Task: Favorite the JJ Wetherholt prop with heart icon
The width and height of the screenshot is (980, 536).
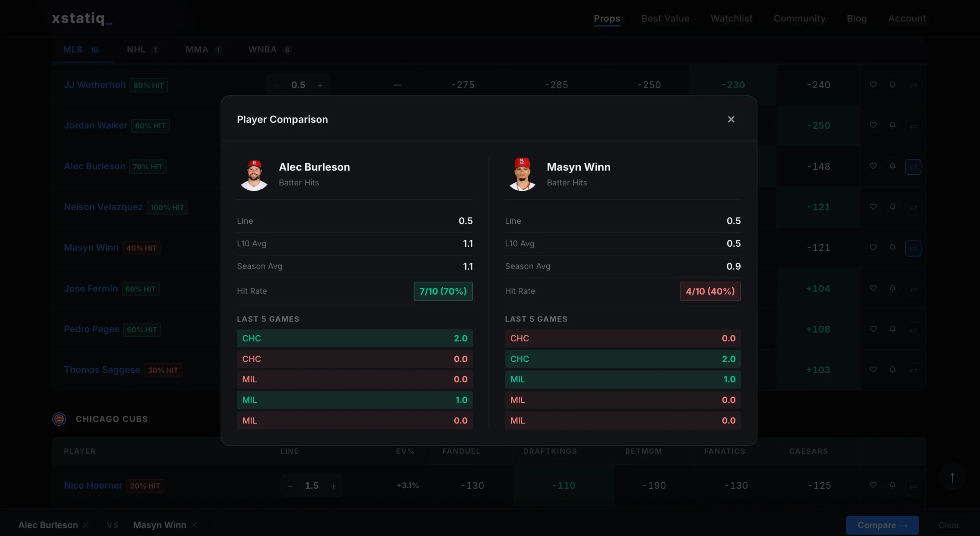Action: [873, 85]
